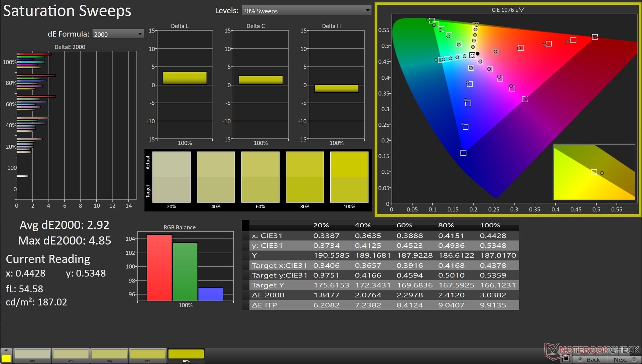The width and height of the screenshot is (642, 364).
Task: Select the 40% patch in bottom strip
Action: pyautogui.click(x=71, y=355)
